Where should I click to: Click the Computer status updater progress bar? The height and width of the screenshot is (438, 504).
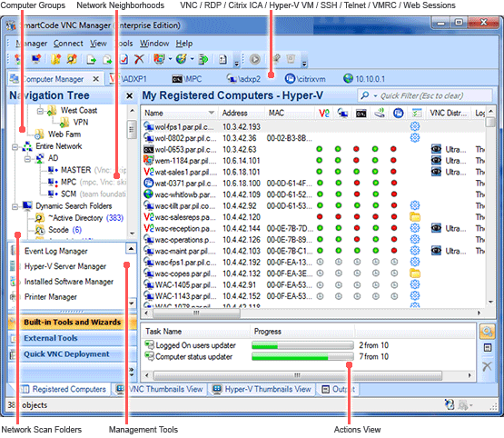tap(302, 356)
